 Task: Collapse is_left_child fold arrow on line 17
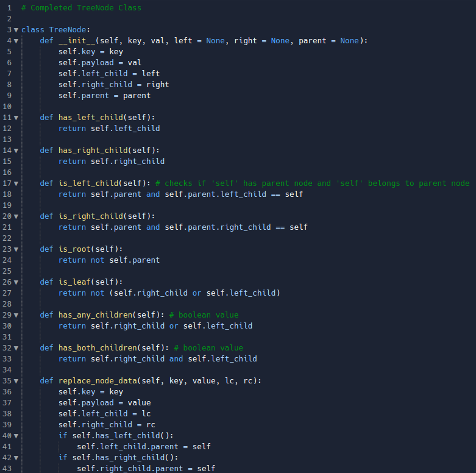[x=16, y=183]
